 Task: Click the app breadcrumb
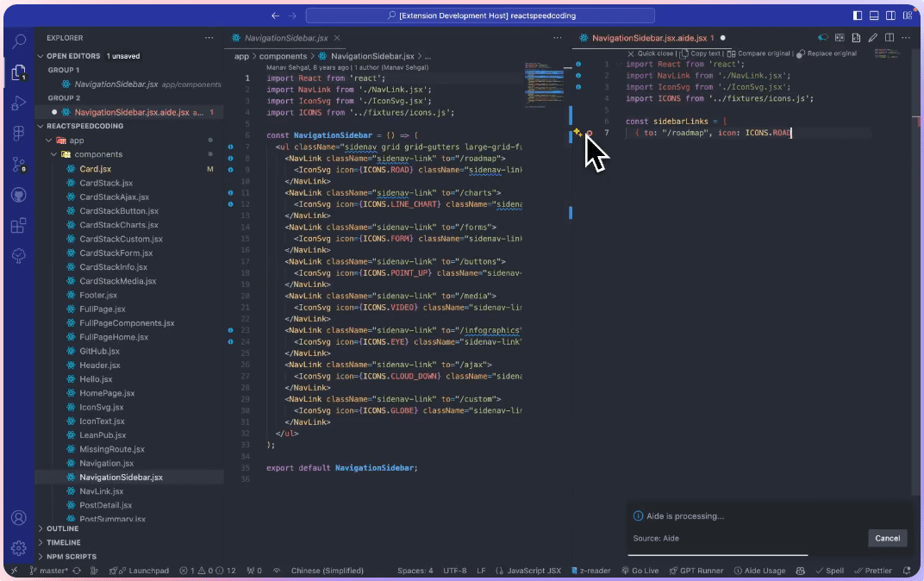coord(241,56)
